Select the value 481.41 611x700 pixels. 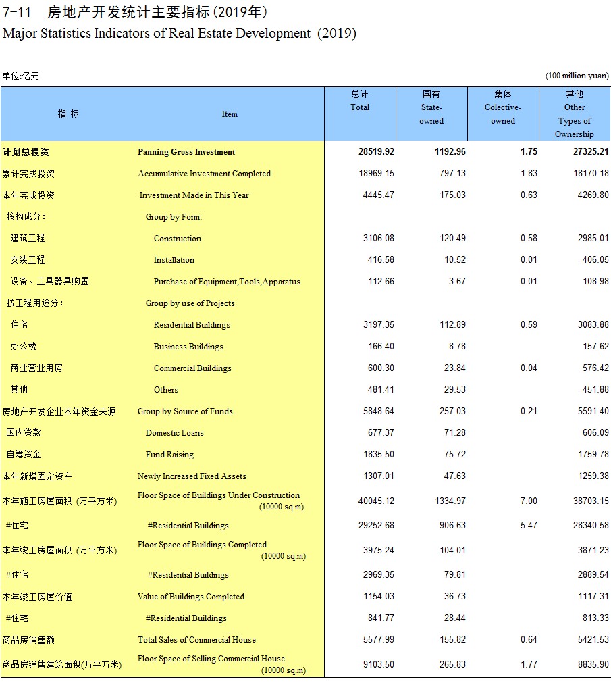point(381,390)
